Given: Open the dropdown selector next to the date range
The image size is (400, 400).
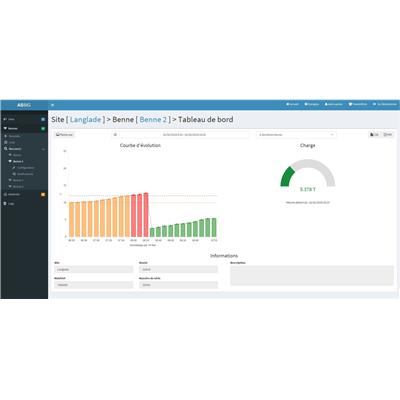Looking at the screenshot, I should click(x=296, y=135).
